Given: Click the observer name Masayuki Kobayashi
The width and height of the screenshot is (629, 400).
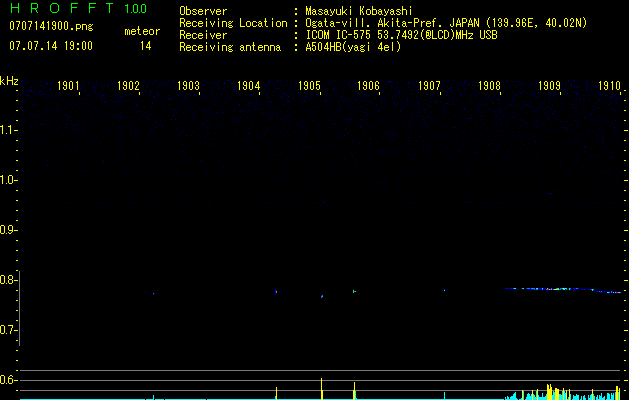Looking at the screenshot, I should 359,11.
